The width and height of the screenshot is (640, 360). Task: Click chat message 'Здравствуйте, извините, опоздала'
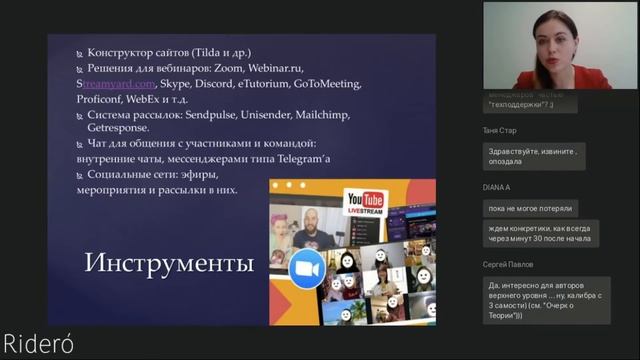point(534,156)
